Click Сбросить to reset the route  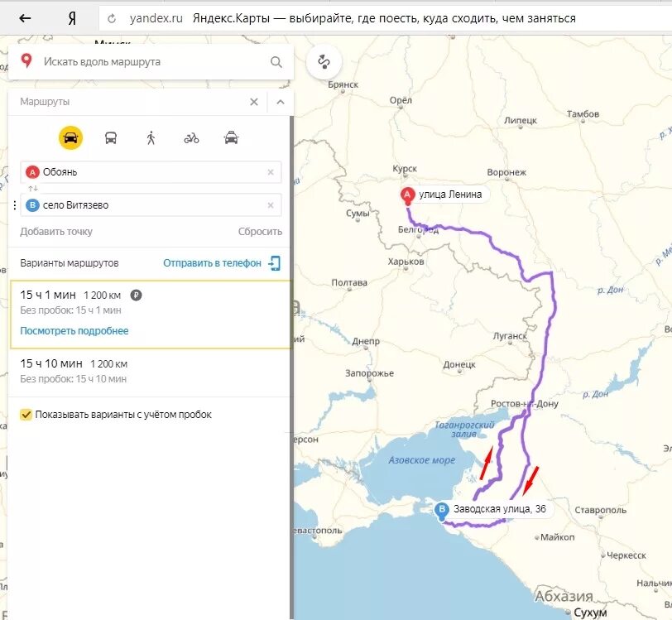(x=260, y=232)
